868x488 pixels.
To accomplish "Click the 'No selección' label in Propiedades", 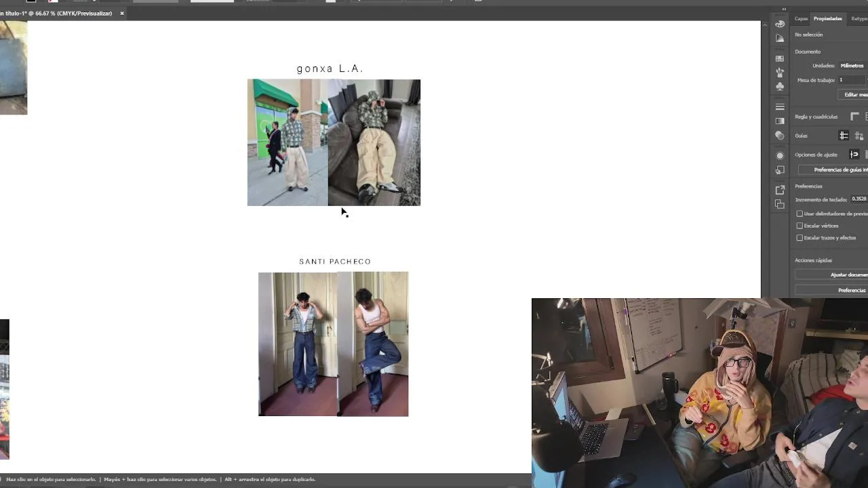I will [x=808, y=35].
